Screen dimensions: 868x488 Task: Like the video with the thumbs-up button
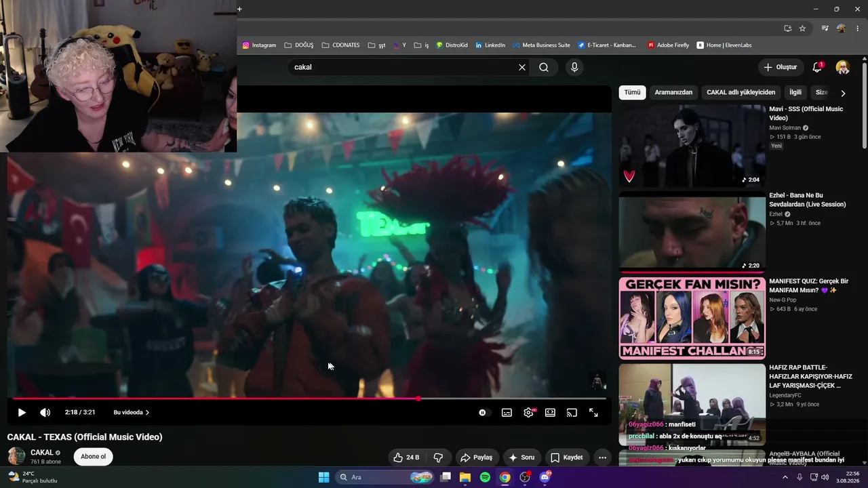tap(406, 457)
